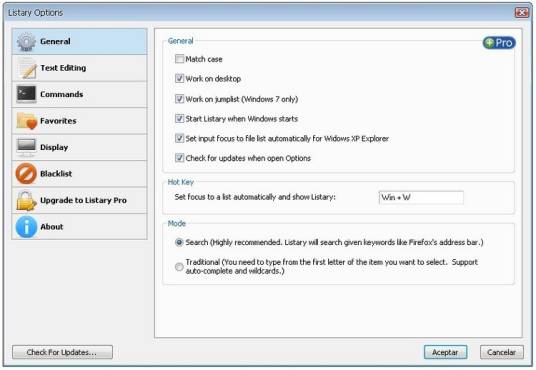Toggle Work on jumplist checkbox
Viewport: 536px width, 370px height.
click(179, 99)
